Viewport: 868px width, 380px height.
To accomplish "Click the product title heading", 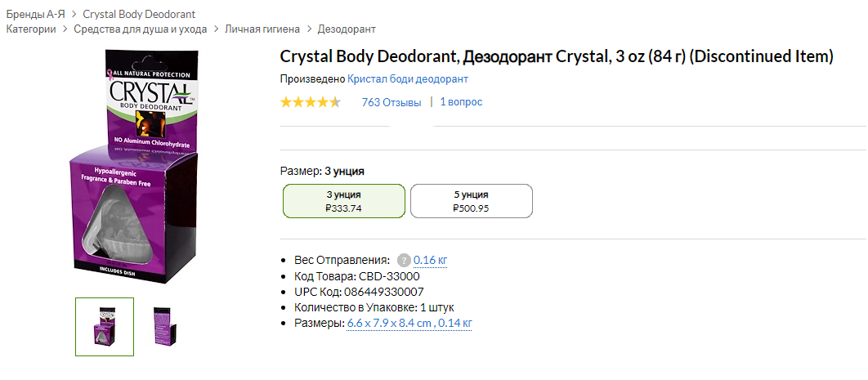I will coord(557,56).
